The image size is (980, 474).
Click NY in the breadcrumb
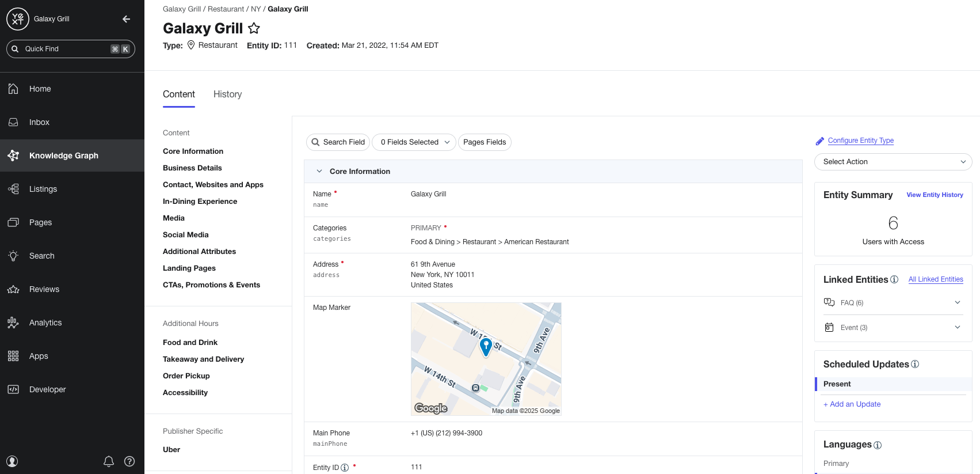(x=256, y=9)
